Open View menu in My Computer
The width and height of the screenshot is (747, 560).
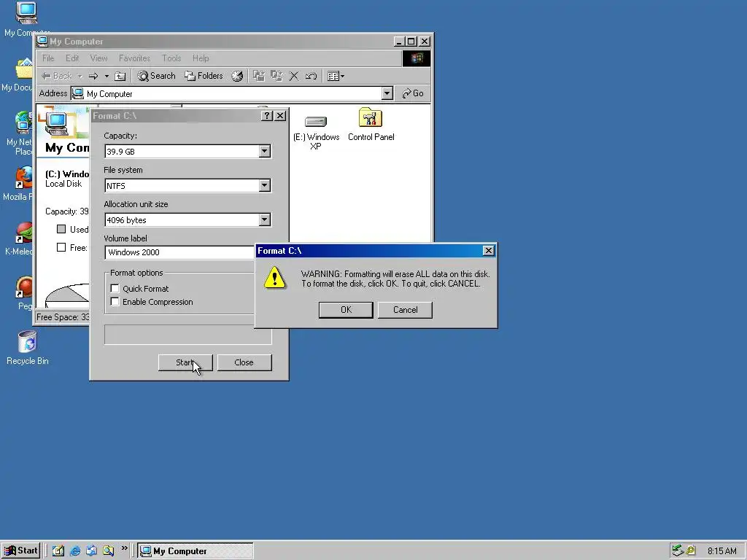(98, 58)
